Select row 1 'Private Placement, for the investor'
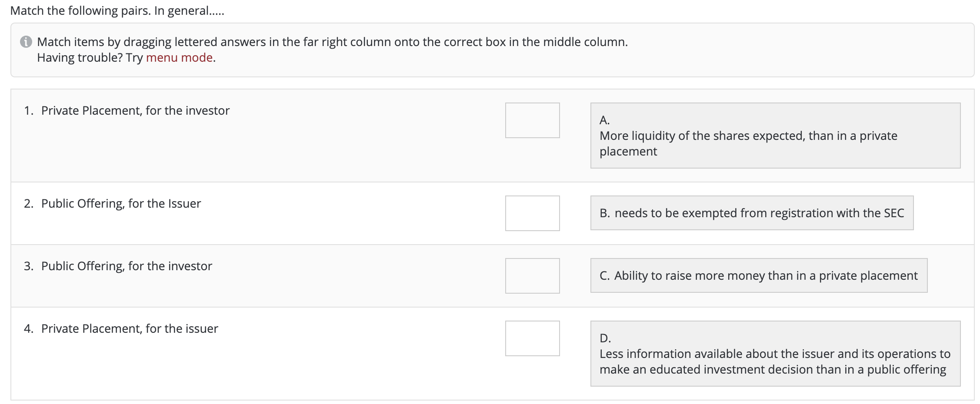This screenshot has height=404, width=980. click(x=135, y=111)
